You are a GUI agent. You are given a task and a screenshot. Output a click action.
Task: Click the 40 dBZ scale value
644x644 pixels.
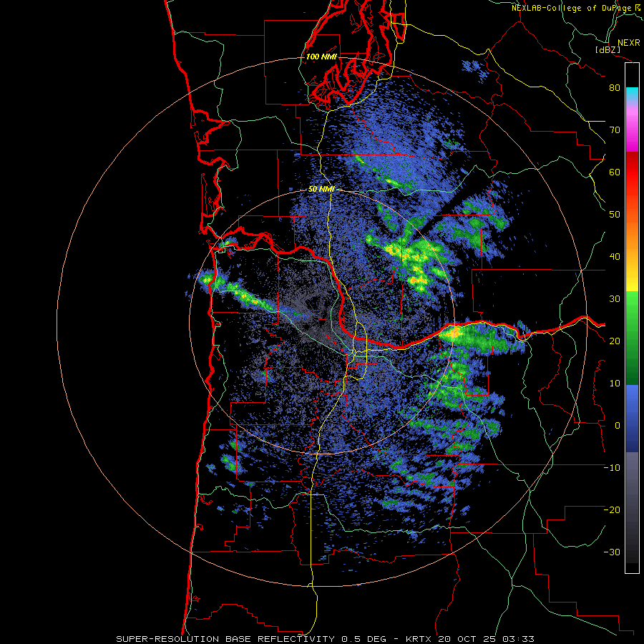615,257
